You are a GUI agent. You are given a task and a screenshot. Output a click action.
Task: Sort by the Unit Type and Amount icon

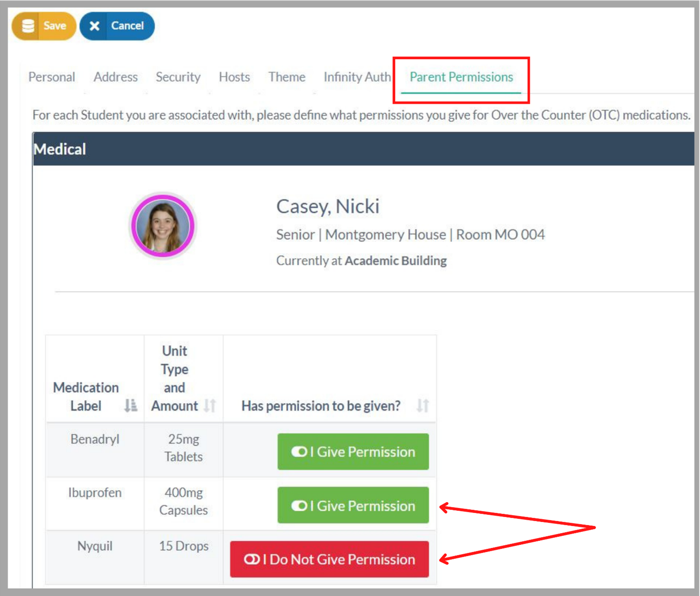[x=210, y=406]
